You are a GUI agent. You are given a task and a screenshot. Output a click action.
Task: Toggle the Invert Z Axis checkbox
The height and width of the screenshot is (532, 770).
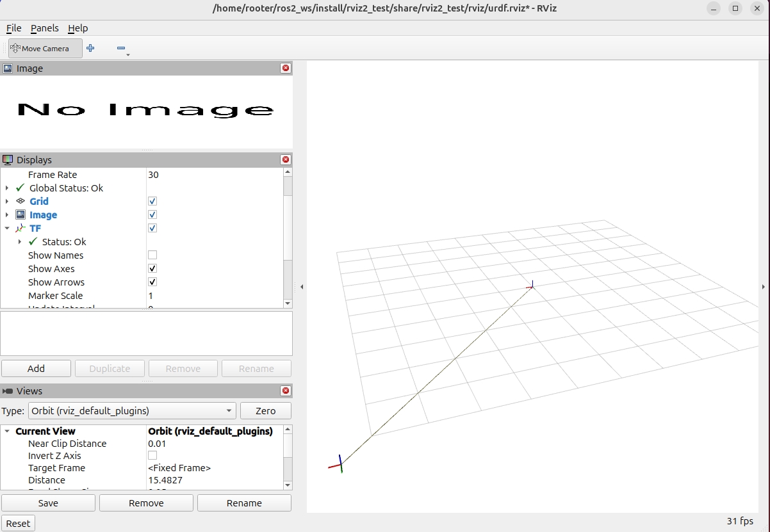tap(152, 456)
